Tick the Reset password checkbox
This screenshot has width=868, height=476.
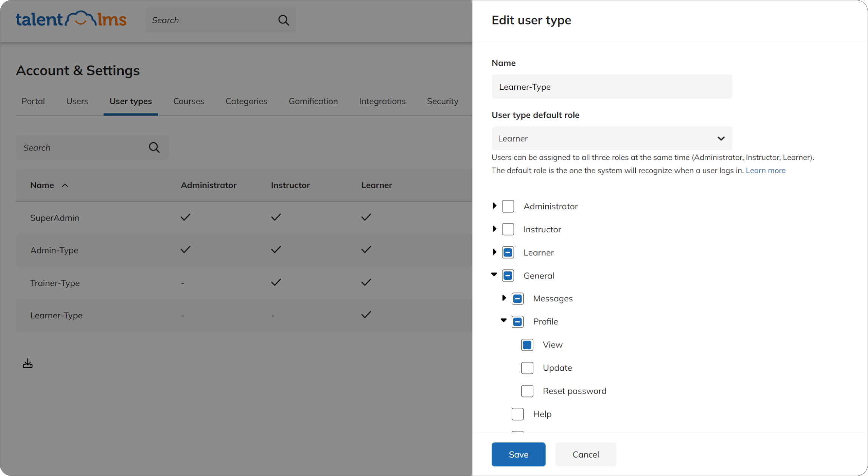(527, 391)
